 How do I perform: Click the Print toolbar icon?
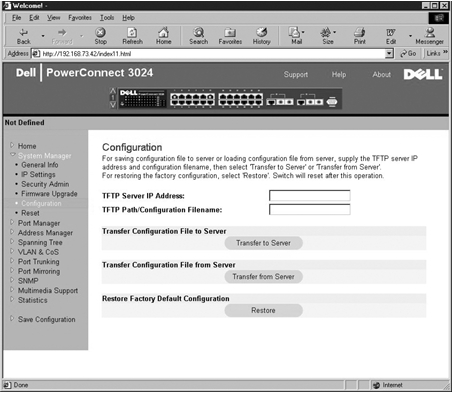click(x=360, y=36)
